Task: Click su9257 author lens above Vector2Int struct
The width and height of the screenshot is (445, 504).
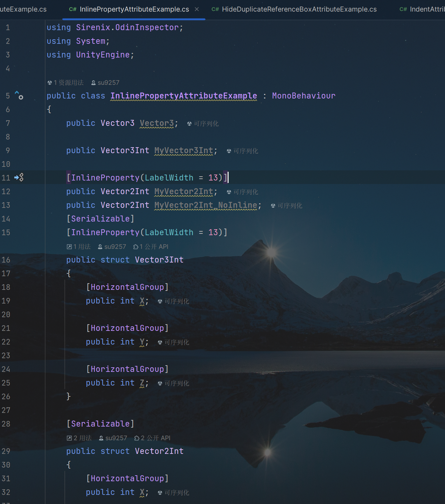Action: pos(113,438)
